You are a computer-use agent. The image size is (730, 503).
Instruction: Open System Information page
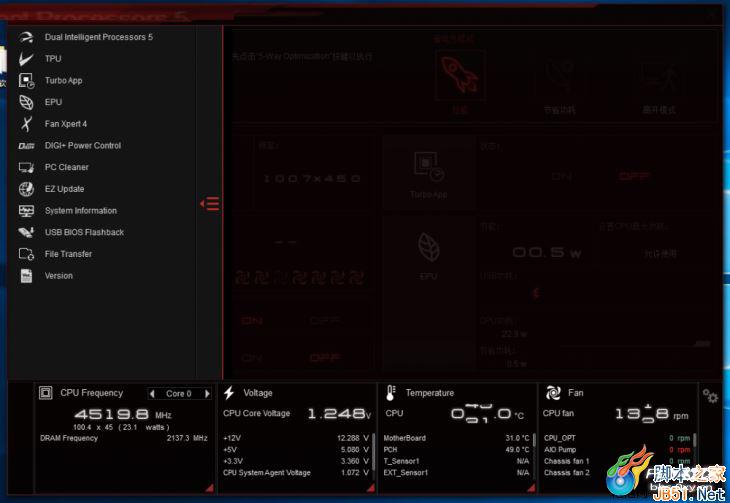[x=81, y=211]
